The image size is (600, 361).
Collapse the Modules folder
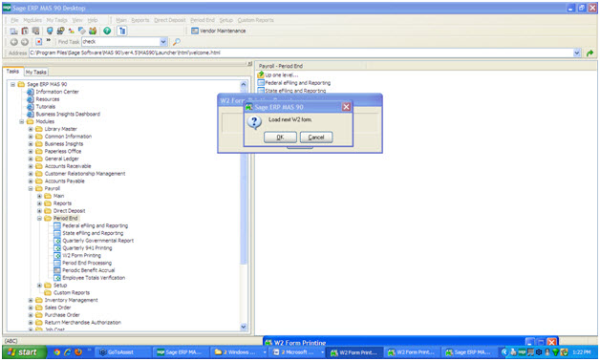click(22, 122)
